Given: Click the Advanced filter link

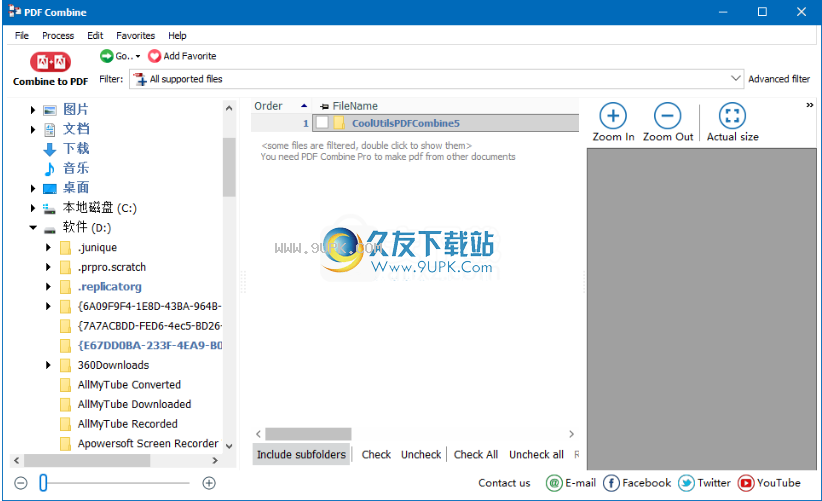Looking at the screenshot, I should pyautogui.click(x=778, y=79).
